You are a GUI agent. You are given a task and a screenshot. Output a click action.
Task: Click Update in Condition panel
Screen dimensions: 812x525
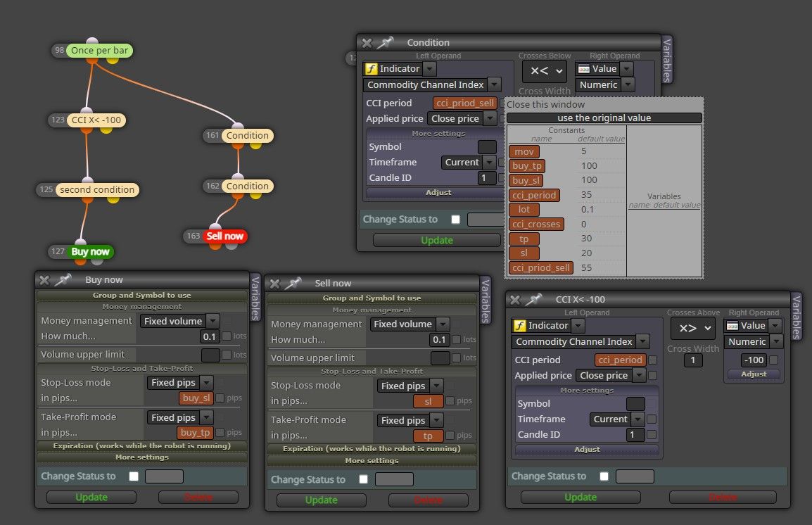(436, 240)
